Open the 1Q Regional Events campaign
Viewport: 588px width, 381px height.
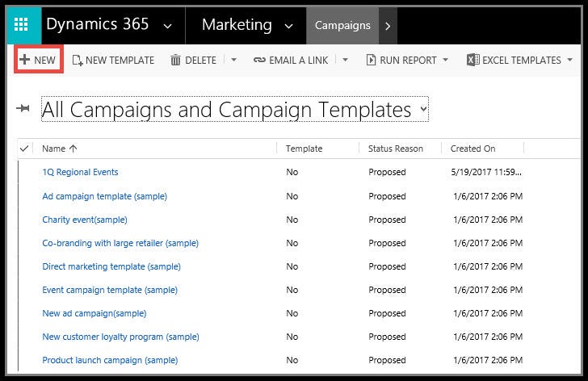pyautogui.click(x=80, y=172)
